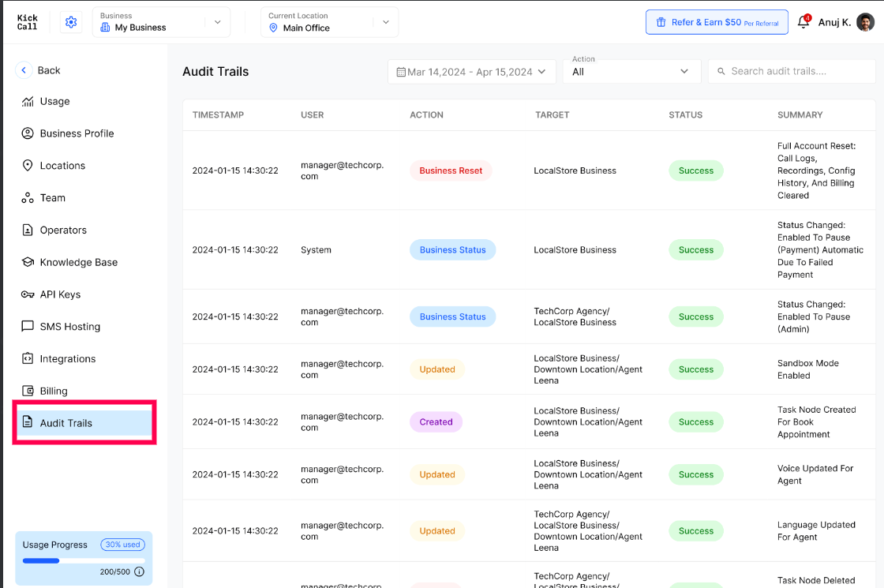Image resolution: width=884 pixels, height=588 pixels.
Task: Focus the Search audit trails field
Action: point(792,72)
